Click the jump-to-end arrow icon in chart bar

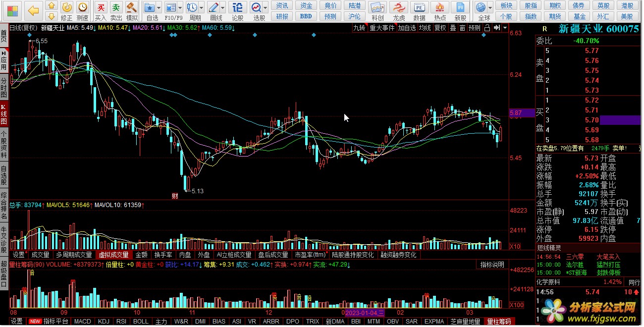click(x=497, y=28)
